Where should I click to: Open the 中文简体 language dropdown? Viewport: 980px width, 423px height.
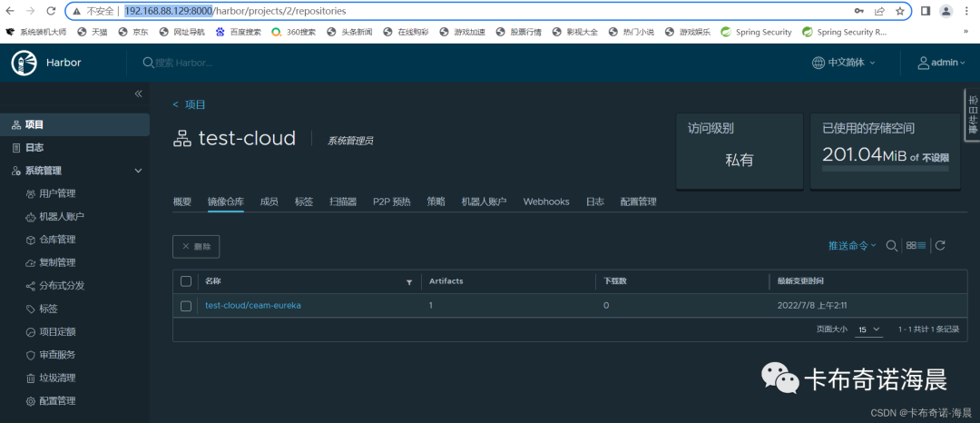click(x=844, y=63)
